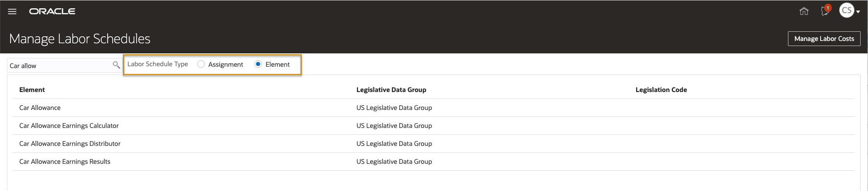The height and width of the screenshot is (191, 868).
Task: Click the Oracle logo
Action: (52, 12)
